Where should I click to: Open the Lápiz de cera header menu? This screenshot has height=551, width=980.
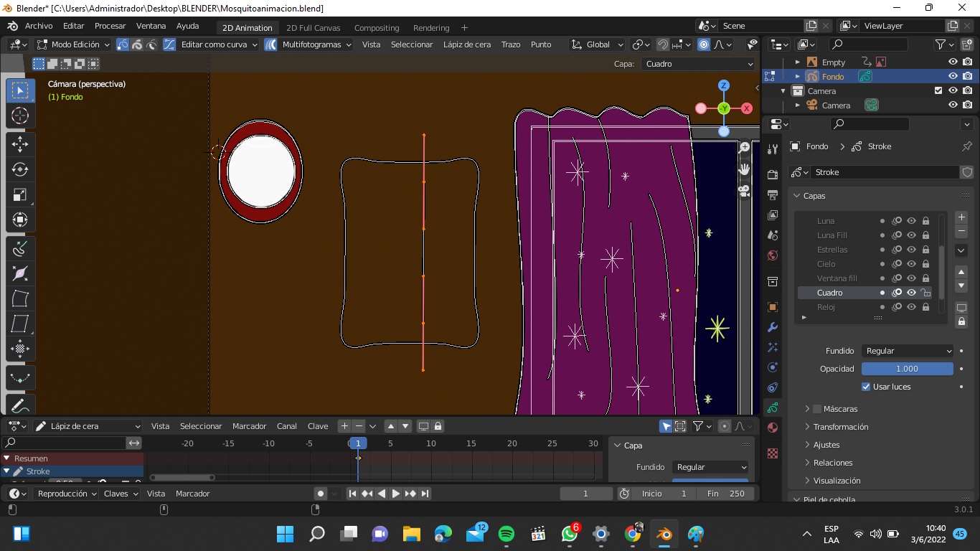[x=466, y=44]
